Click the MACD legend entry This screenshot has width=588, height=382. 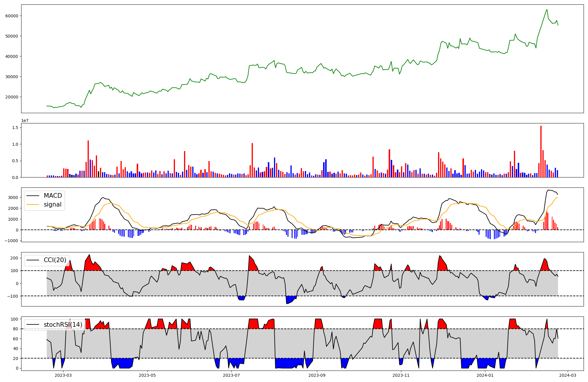pos(53,196)
